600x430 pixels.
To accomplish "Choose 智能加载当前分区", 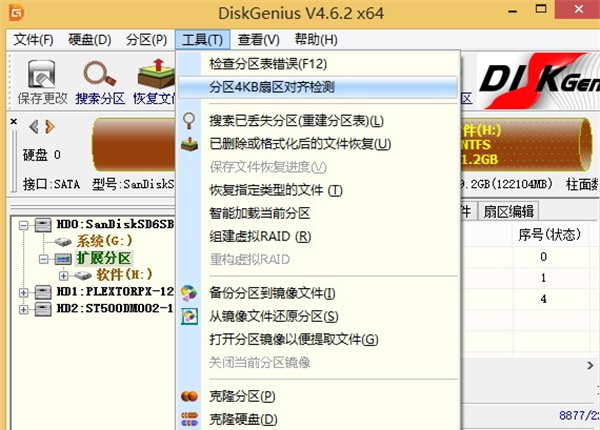I will [x=318, y=213].
